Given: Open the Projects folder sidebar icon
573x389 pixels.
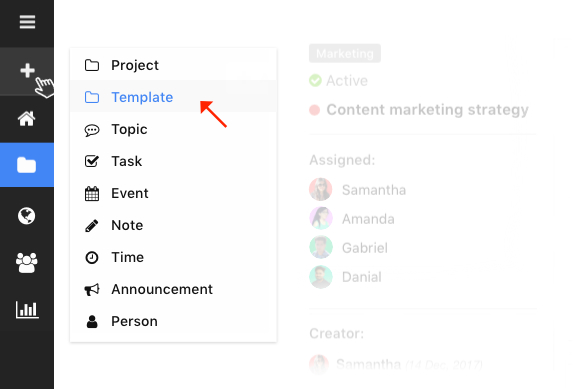Looking at the screenshot, I should point(27,165).
